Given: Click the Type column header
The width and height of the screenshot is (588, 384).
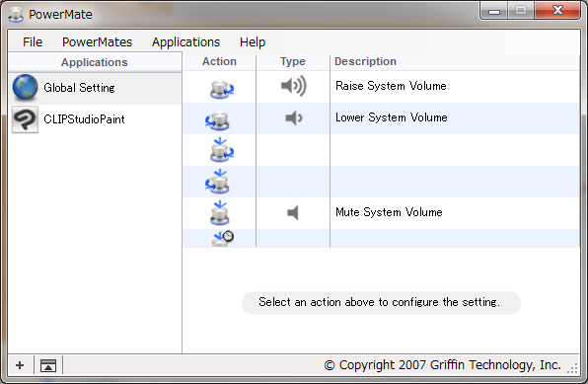Looking at the screenshot, I should click(293, 61).
